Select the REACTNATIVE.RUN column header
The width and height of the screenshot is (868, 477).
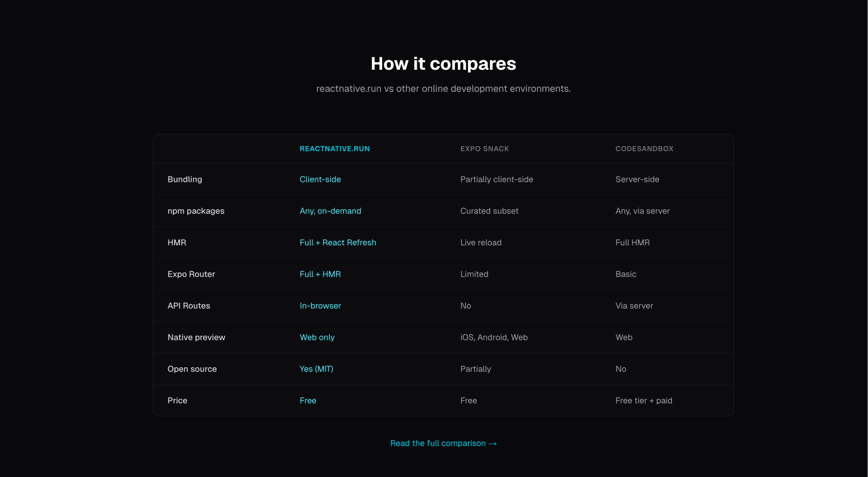[335, 148]
